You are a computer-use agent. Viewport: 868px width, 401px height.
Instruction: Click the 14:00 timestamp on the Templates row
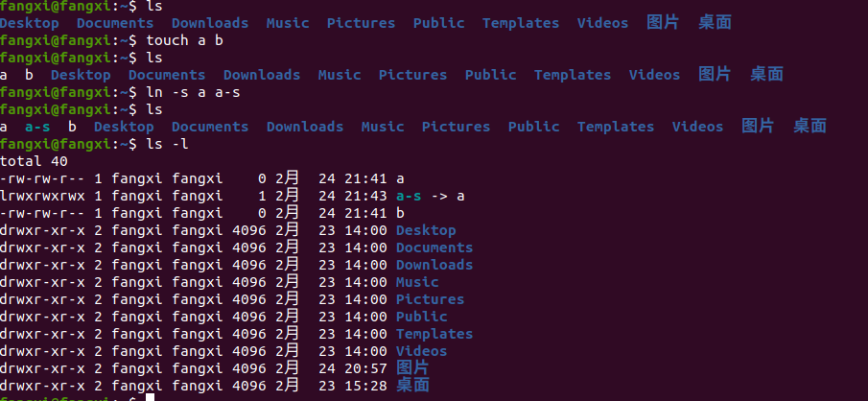(366, 334)
